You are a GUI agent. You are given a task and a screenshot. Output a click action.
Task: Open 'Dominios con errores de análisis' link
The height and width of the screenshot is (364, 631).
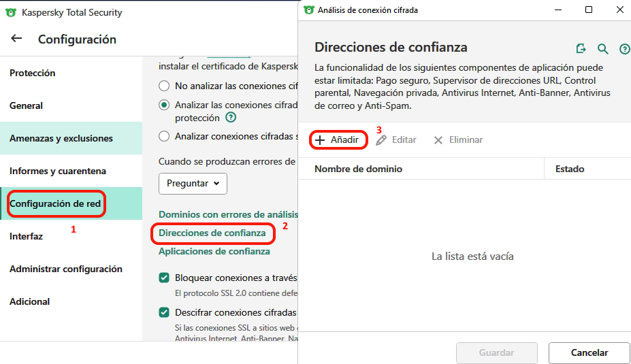pyautogui.click(x=228, y=214)
